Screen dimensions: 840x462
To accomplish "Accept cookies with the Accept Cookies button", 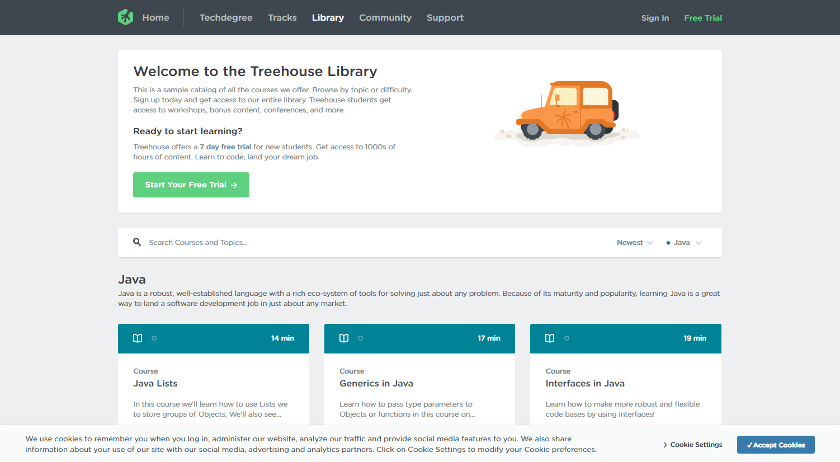I will tap(776, 445).
